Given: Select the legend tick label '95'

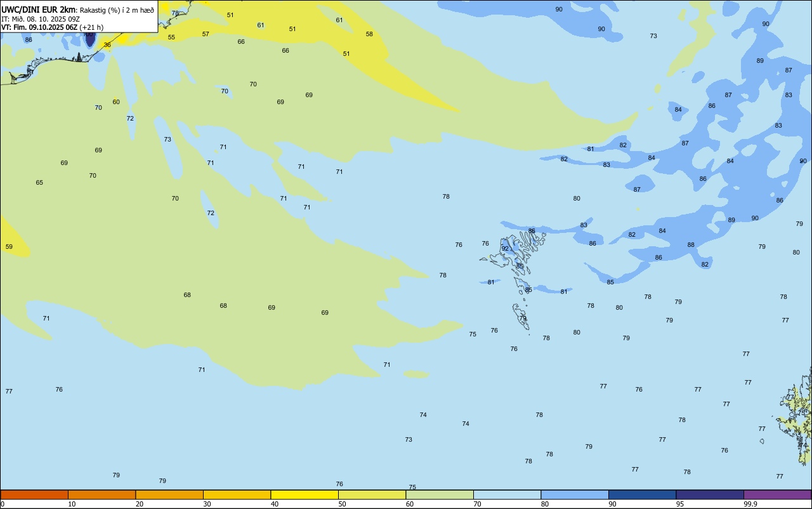Looking at the screenshot, I should coord(680,504).
